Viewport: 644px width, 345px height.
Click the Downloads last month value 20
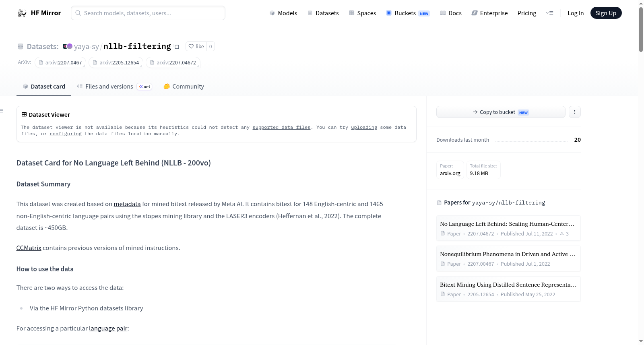pyautogui.click(x=578, y=140)
